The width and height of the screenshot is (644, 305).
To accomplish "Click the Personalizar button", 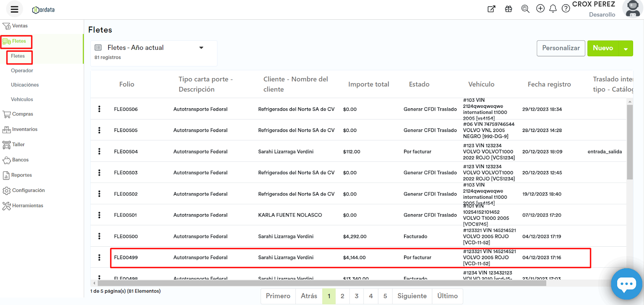I will tap(561, 48).
